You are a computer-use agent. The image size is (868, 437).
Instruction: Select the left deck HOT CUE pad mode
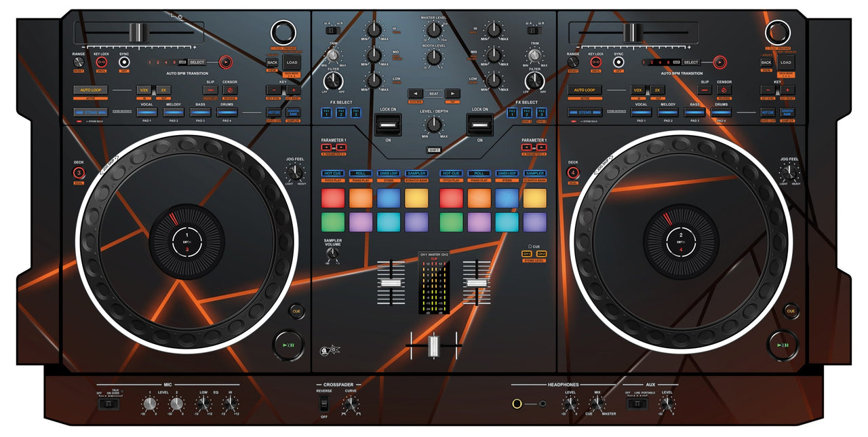click(x=332, y=174)
